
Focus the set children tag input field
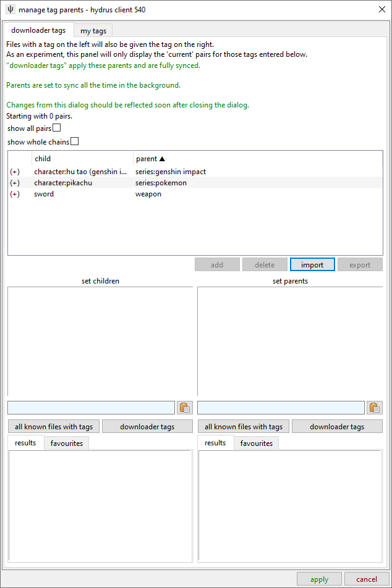91,408
